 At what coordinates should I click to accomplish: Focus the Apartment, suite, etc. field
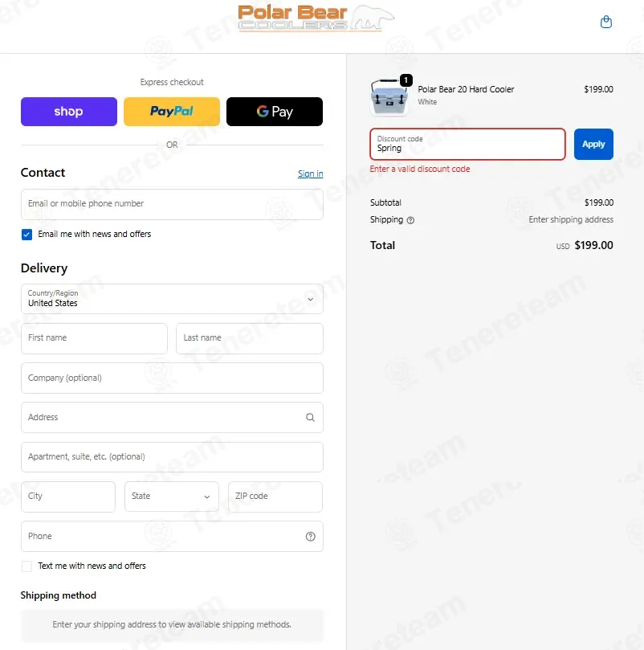tap(172, 457)
